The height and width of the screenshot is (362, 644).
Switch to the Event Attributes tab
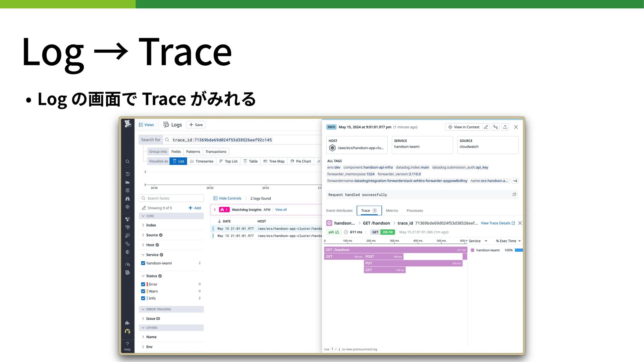tap(339, 210)
